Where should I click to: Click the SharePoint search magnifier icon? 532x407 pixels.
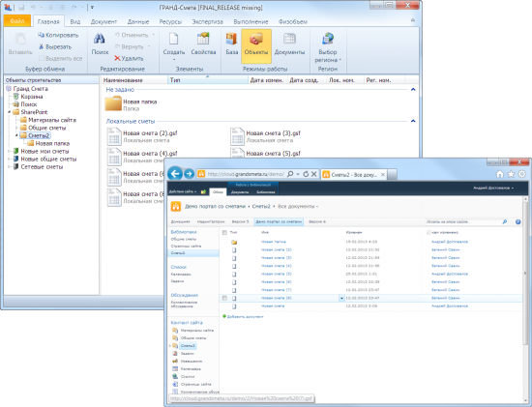click(505, 221)
